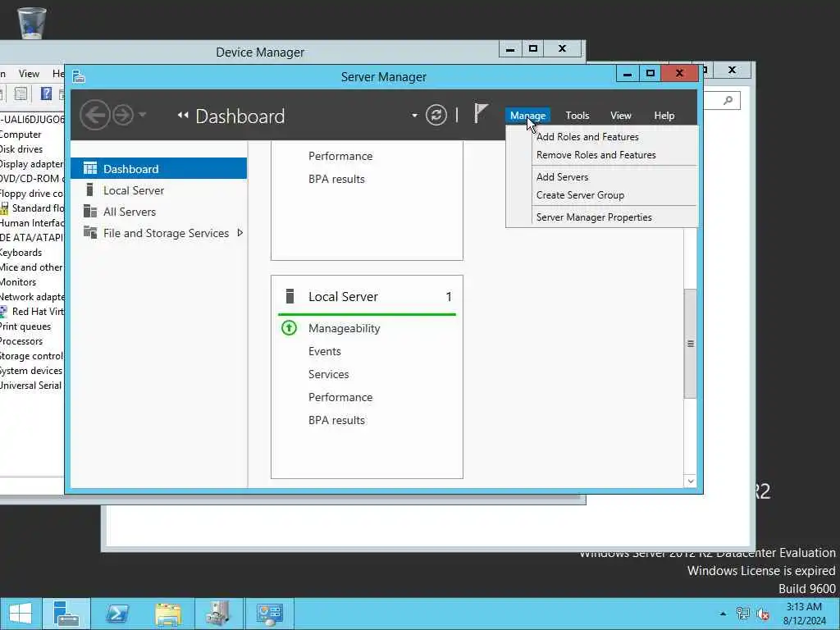Click the Device Manager taskbar icon
This screenshot has width=840, height=630.
click(218, 614)
